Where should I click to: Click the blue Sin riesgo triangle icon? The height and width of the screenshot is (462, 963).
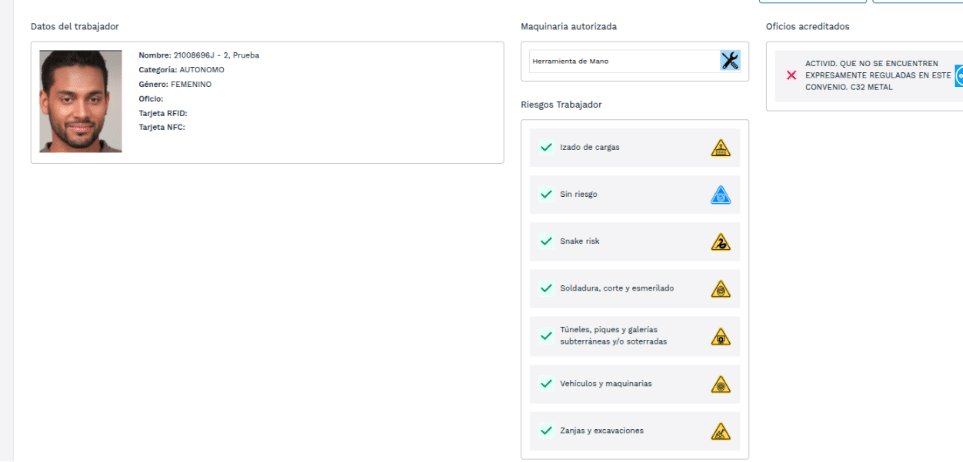click(720, 194)
